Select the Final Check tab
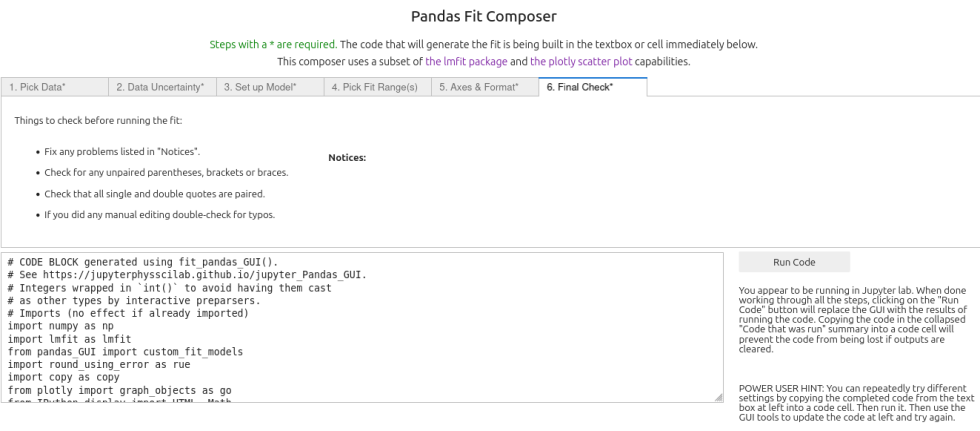The width and height of the screenshot is (980, 431). tap(592, 87)
